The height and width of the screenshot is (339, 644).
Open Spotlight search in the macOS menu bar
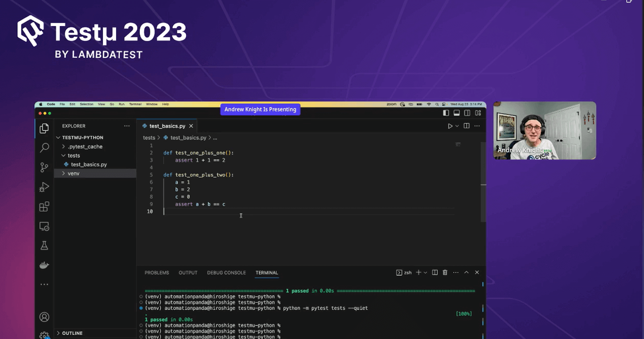tap(437, 104)
